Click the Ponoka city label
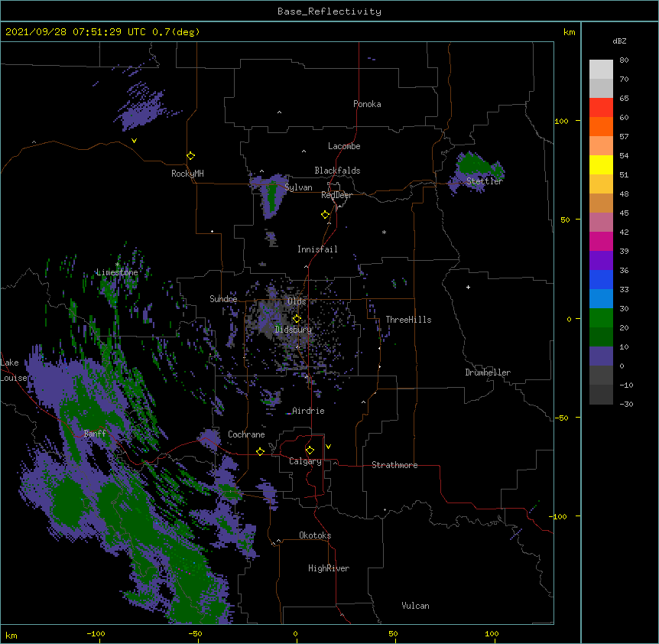 [x=367, y=104]
